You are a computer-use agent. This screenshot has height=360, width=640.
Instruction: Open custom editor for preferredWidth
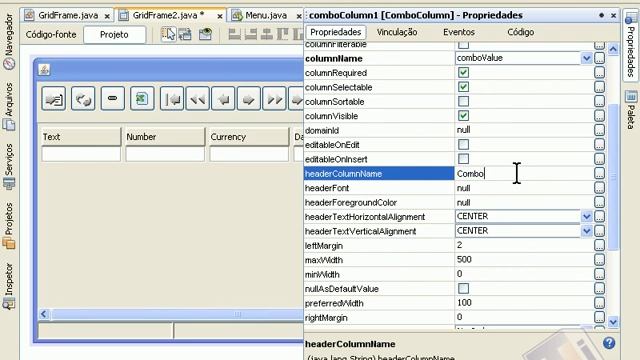(599, 303)
